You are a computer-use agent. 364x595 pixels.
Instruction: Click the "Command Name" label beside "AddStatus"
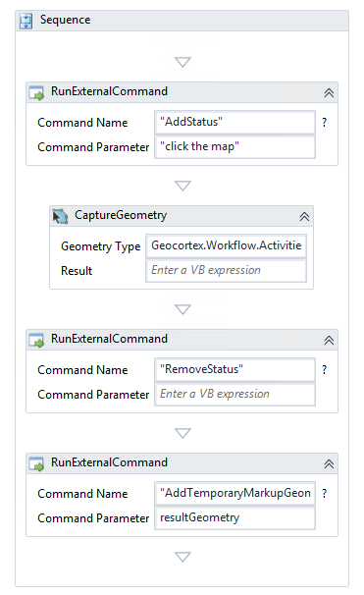82,123
